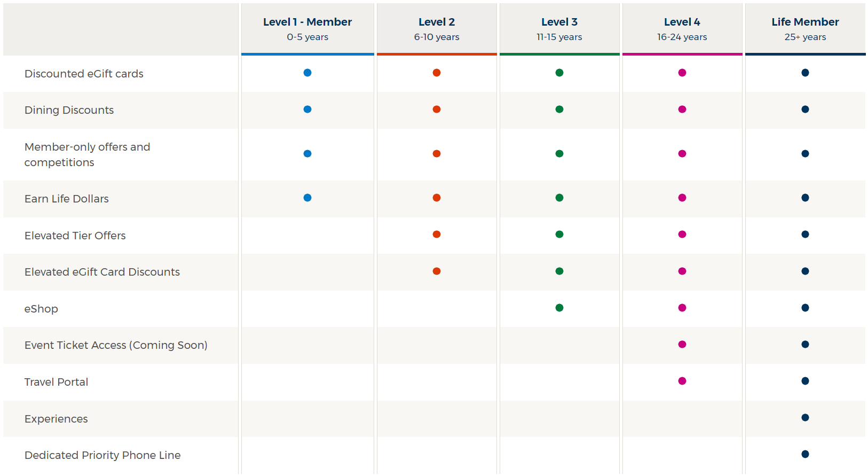
Task: Click the green Level 3 eShop dot
Action: point(559,308)
